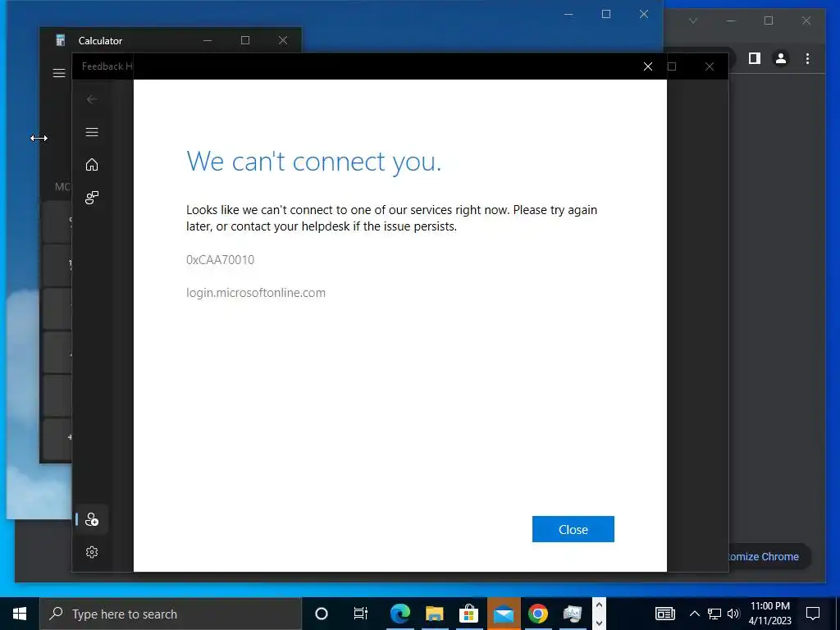Click the taskbar search box
840x630 pixels.
coord(171,614)
